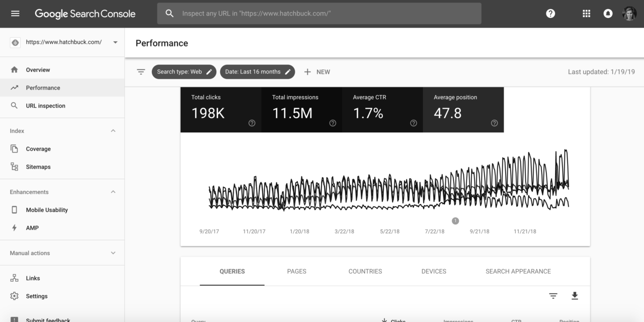Viewport: 644px width, 322px height.
Task: Download the queries table data
Action: pyautogui.click(x=575, y=296)
